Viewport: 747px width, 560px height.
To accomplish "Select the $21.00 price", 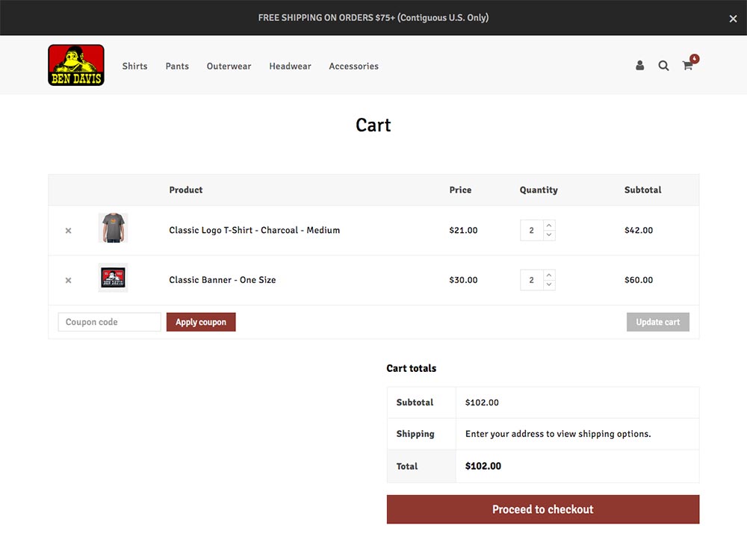I will (463, 231).
